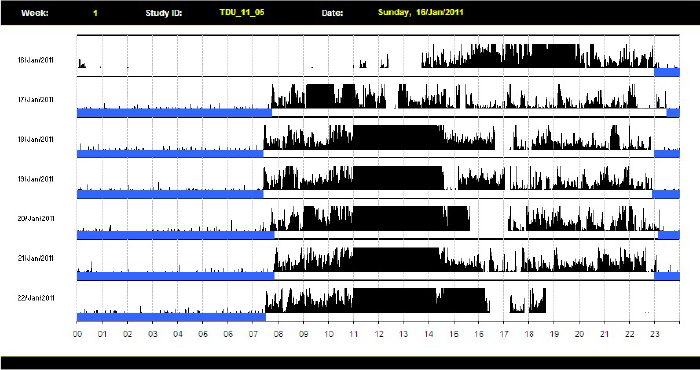
Task: Select the 20/Jan/2011 row label
Action: pyautogui.click(x=36, y=219)
